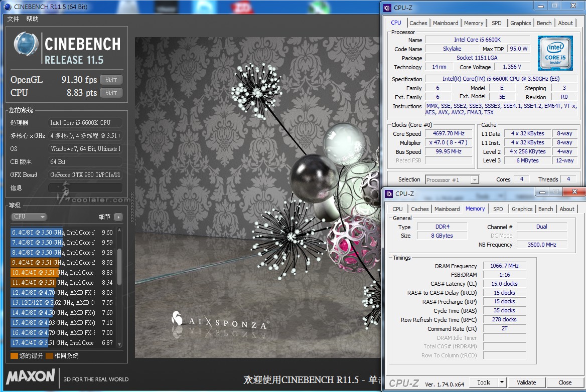The image size is (586, 392).
Task: Click the Cinebench globe logo icon
Action: click(26, 44)
